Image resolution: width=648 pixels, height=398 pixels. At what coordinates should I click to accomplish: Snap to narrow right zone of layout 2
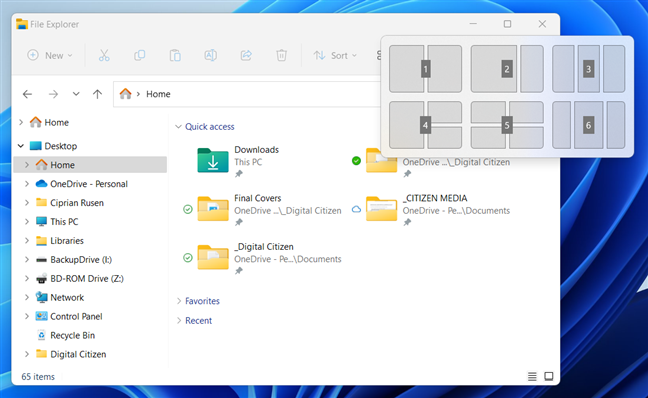(x=532, y=69)
